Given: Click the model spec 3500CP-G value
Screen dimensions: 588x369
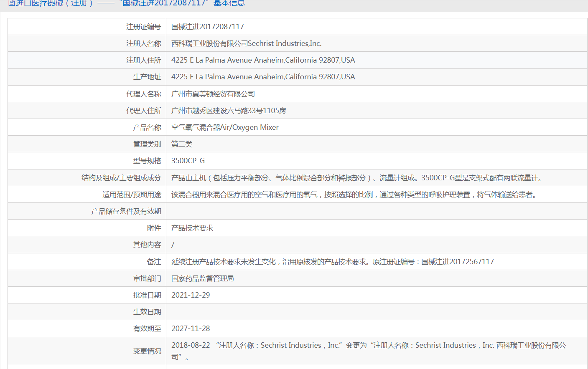Looking at the screenshot, I should point(188,161).
